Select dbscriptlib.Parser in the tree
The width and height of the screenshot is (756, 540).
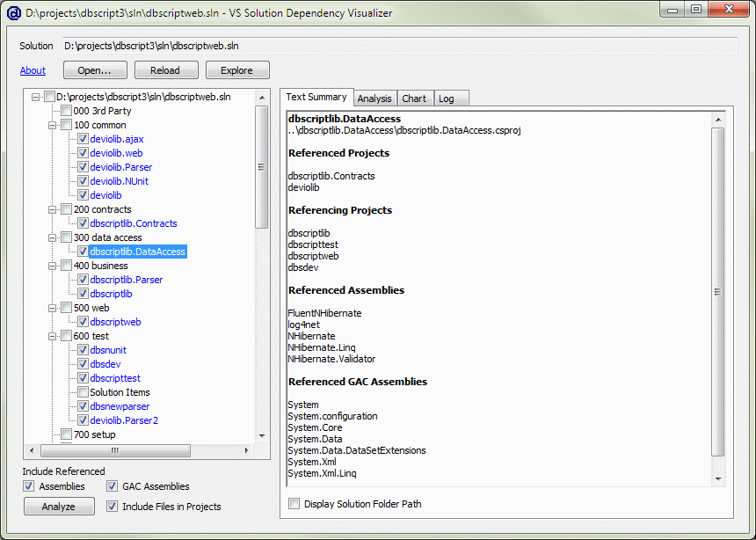coord(127,280)
